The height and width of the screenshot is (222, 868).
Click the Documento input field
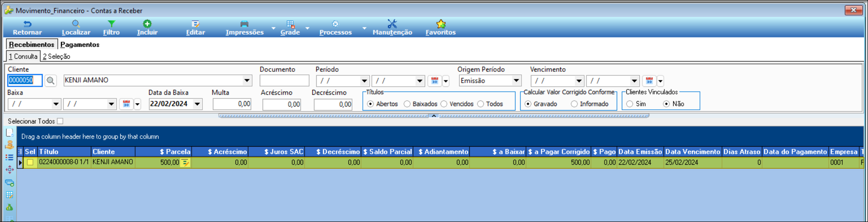pos(284,81)
